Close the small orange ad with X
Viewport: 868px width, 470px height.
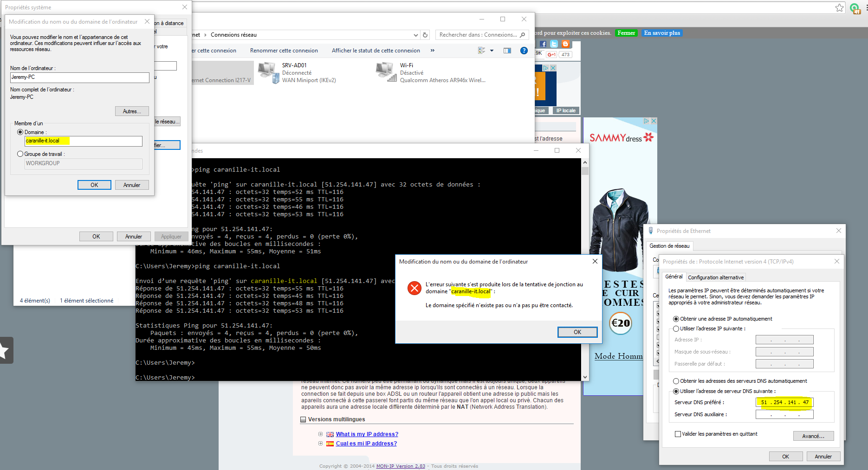(x=553, y=68)
